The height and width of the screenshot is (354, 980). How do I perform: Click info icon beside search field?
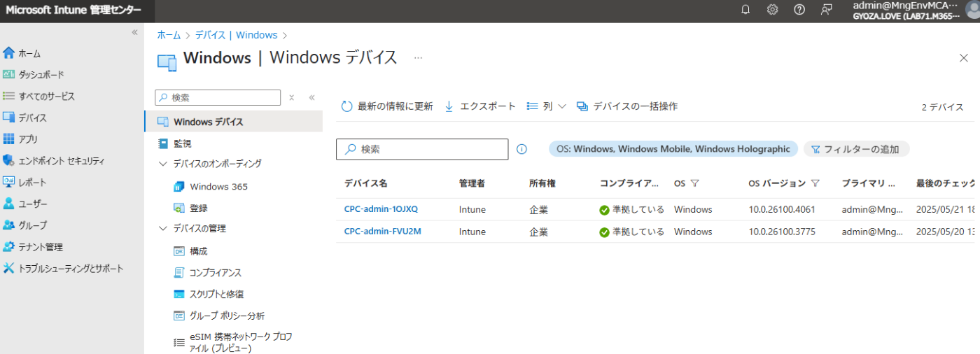click(521, 149)
